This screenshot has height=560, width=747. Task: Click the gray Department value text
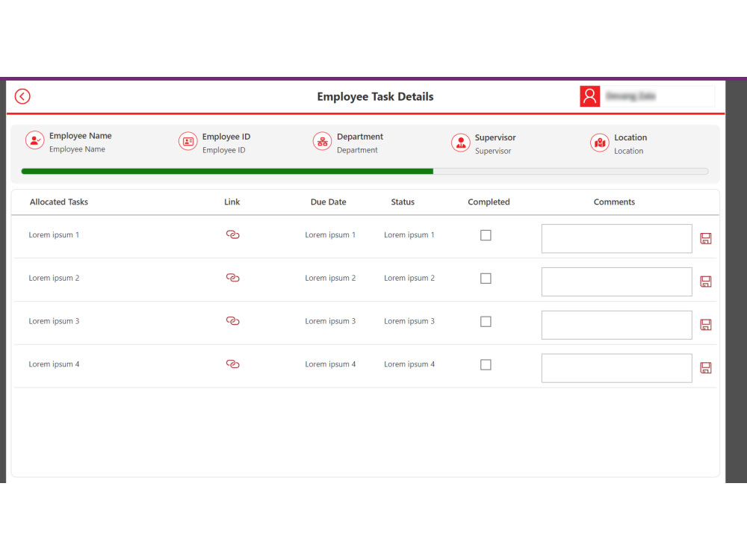click(x=357, y=151)
